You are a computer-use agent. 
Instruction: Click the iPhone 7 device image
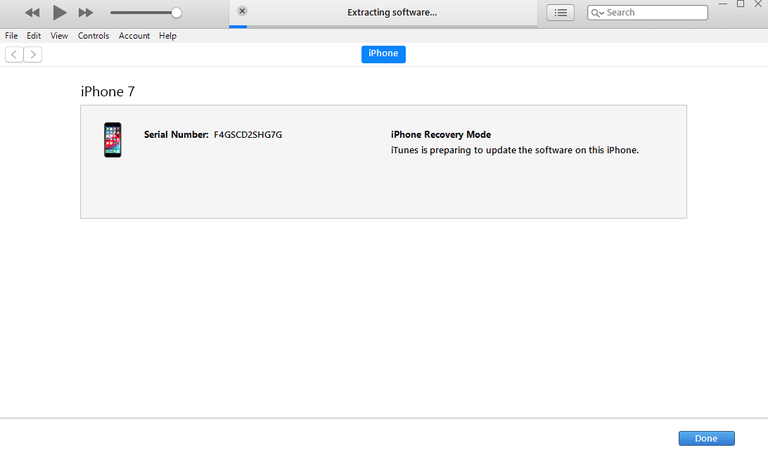pyautogui.click(x=113, y=140)
